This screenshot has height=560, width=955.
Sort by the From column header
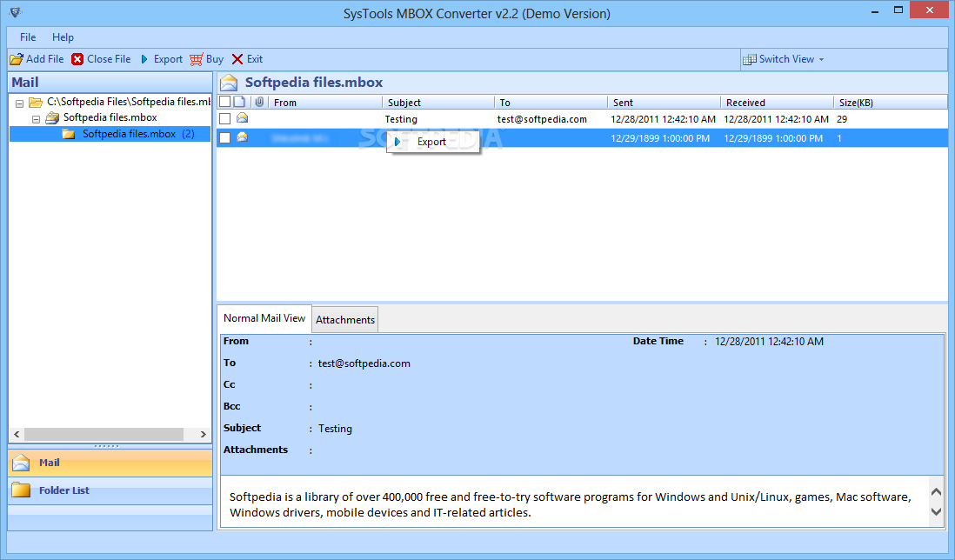325,103
